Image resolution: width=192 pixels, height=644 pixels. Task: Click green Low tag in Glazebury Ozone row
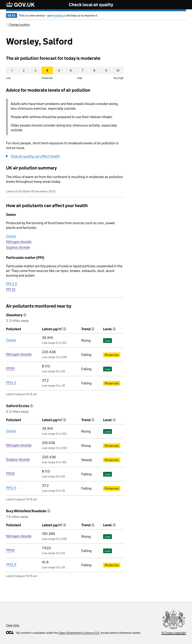pyautogui.click(x=108, y=340)
